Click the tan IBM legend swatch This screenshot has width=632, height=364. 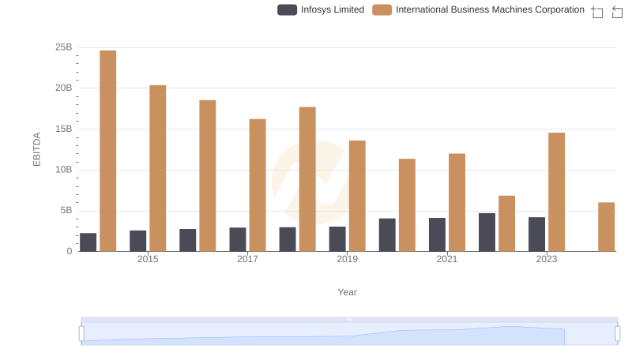(x=382, y=9)
